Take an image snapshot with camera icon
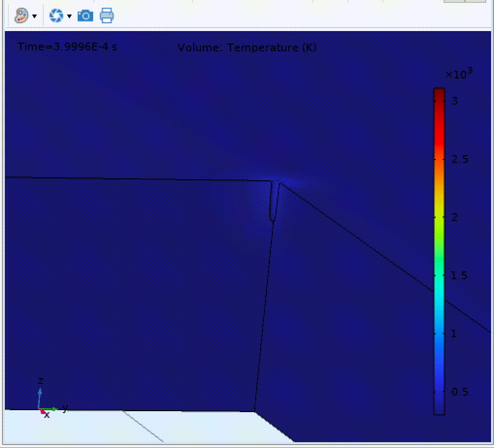 pos(85,16)
